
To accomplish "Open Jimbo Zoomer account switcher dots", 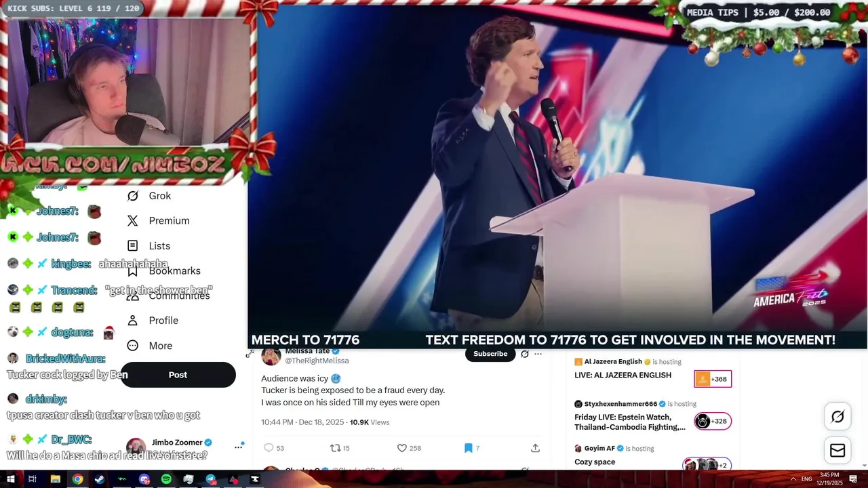I will coord(239,447).
